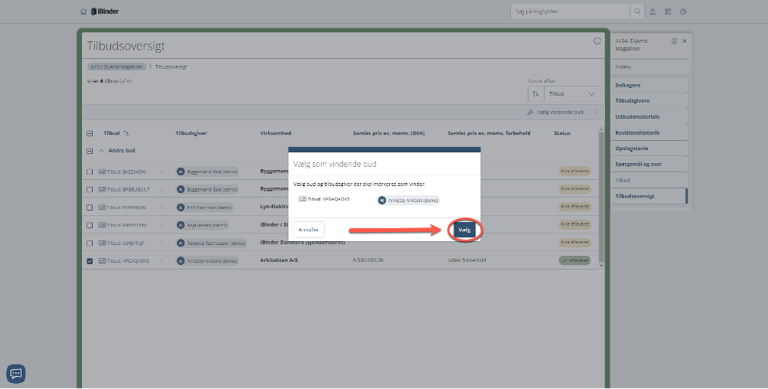Click the Erik Elektriker (demo) user chip

tap(205, 208)
